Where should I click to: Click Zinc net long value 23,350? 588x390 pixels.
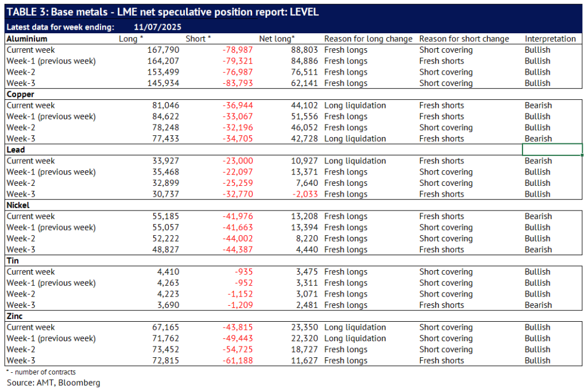pyautogui.click(x=304, y=327)
